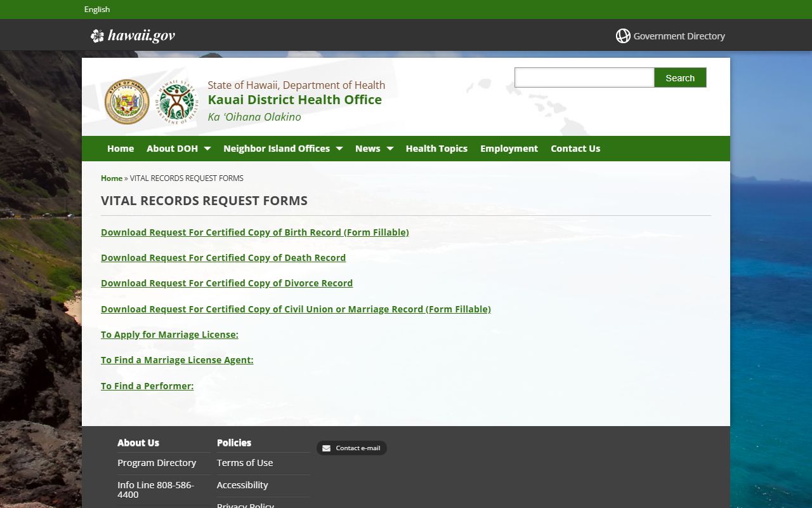
Task: Open the Program Directory footer link
Action: click(157, 463)
